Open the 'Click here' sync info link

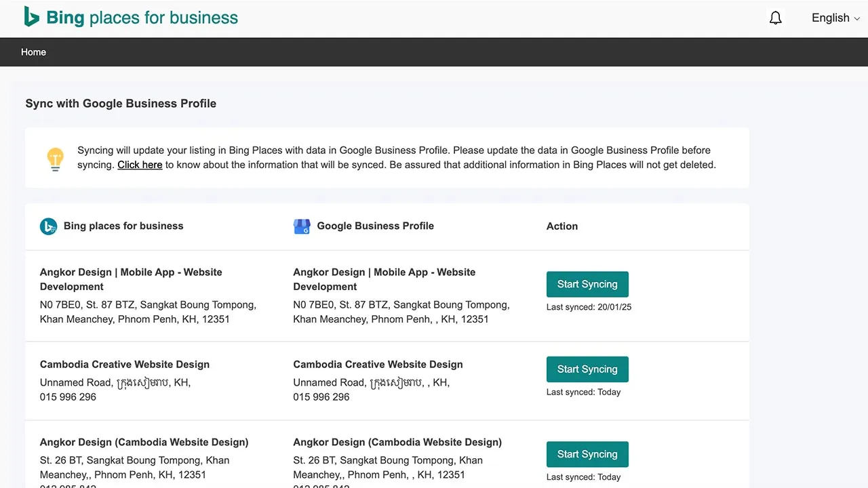pyautogui.click(x=140, y=165)
